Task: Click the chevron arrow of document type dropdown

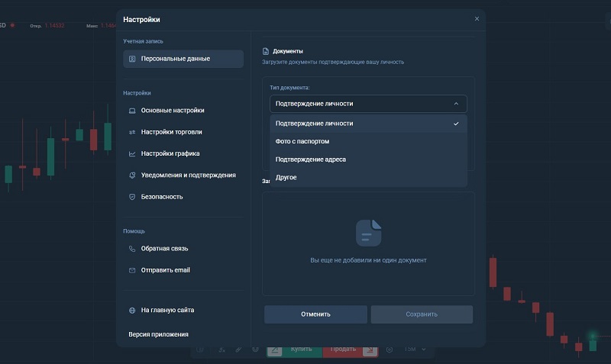Action: pyautogui.click(x=456, y=104)
